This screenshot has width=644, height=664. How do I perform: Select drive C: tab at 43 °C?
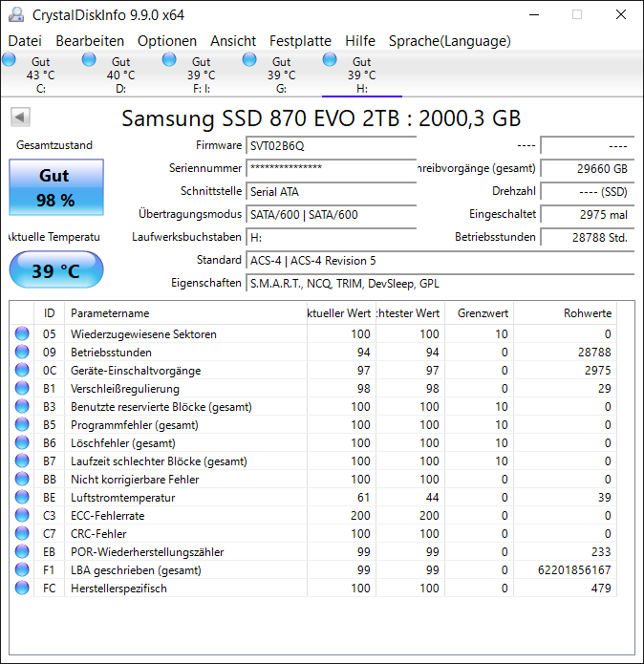pos(41,75)
